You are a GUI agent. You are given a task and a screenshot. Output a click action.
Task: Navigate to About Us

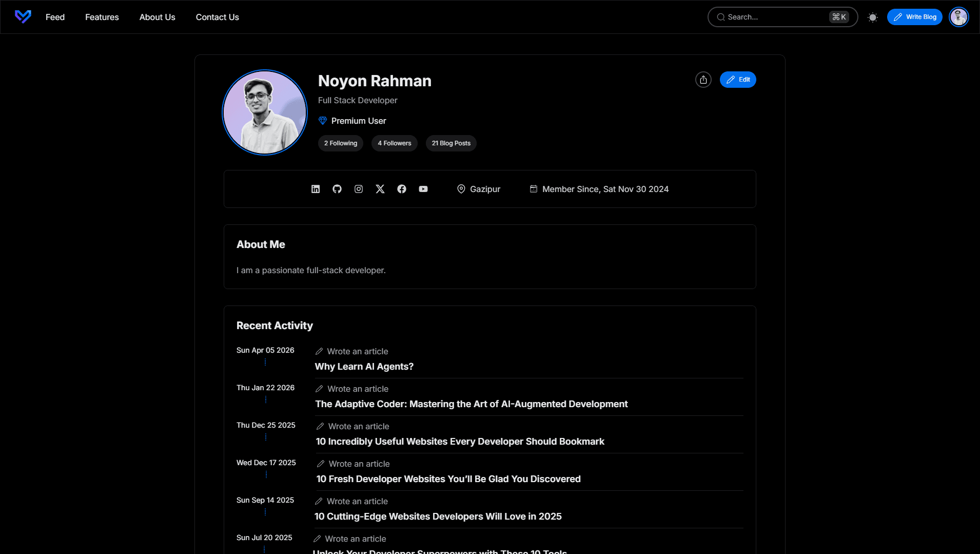click(x=157, y=17)
